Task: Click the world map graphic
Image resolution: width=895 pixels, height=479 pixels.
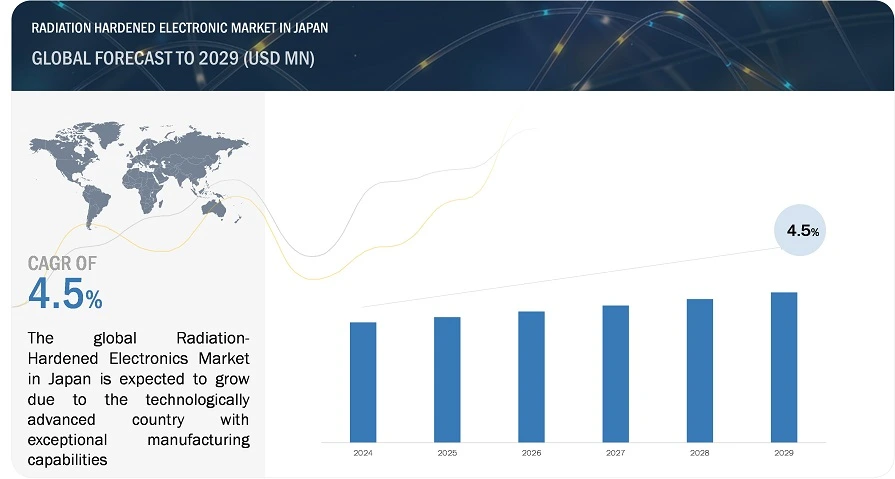Action: point(139,170)
